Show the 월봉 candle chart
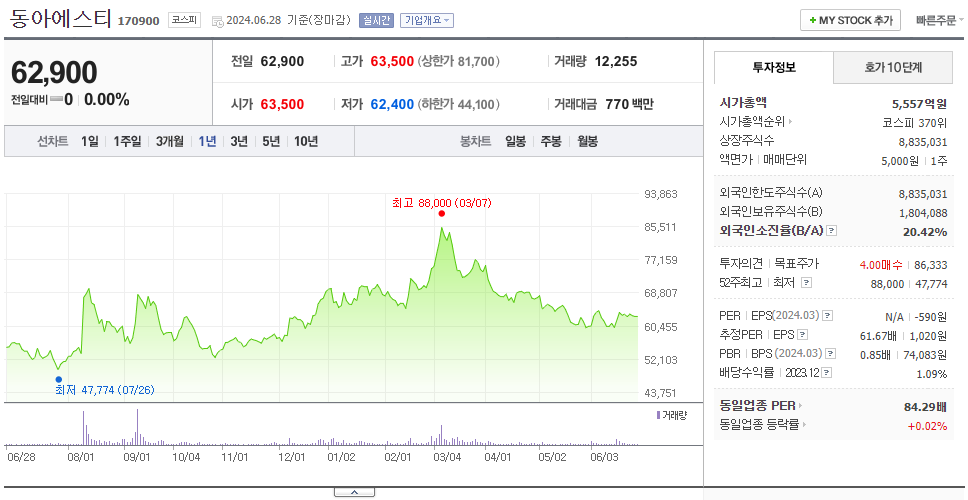Image resolution: width=968 pixels, height=500 pixels. coord(588,141)
